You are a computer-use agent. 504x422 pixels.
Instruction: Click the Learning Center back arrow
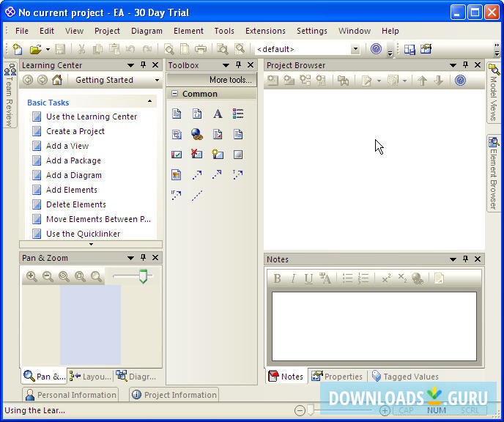[x=28, y=80]
